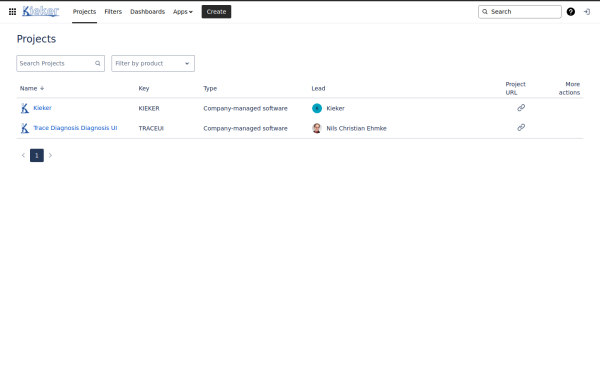Click the Trace Diagnosis project avatar icon
This screenshot has width=600, height=375.
tap(25, 128)
